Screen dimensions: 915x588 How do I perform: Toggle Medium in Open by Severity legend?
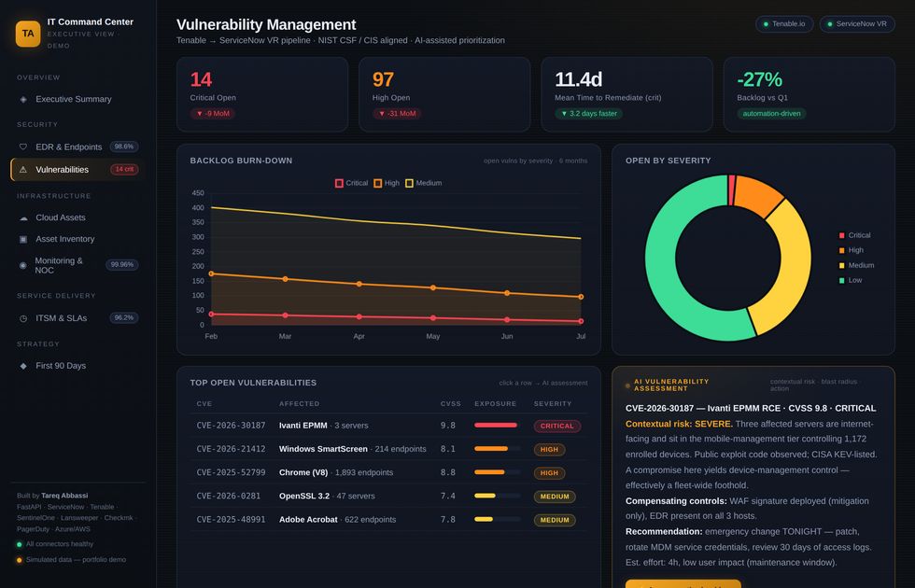point(856,265)
